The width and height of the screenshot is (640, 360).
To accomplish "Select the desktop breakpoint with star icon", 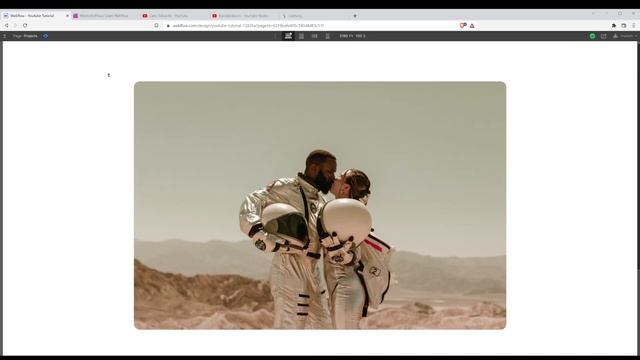I will pos(289,36).
